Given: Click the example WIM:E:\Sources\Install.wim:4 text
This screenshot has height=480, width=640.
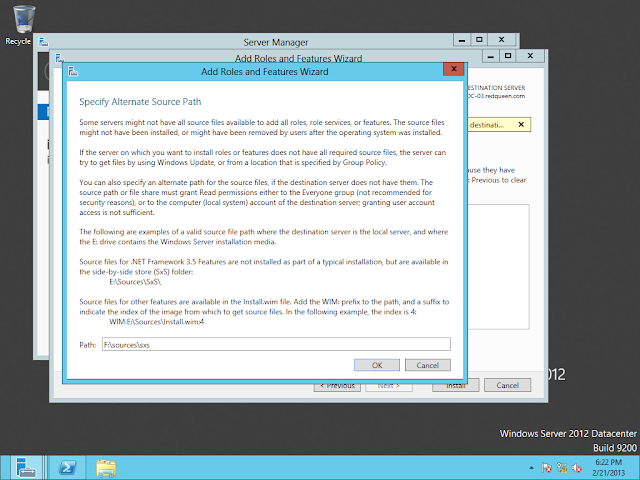Looking at the screenshot, I should click(156, 322).
